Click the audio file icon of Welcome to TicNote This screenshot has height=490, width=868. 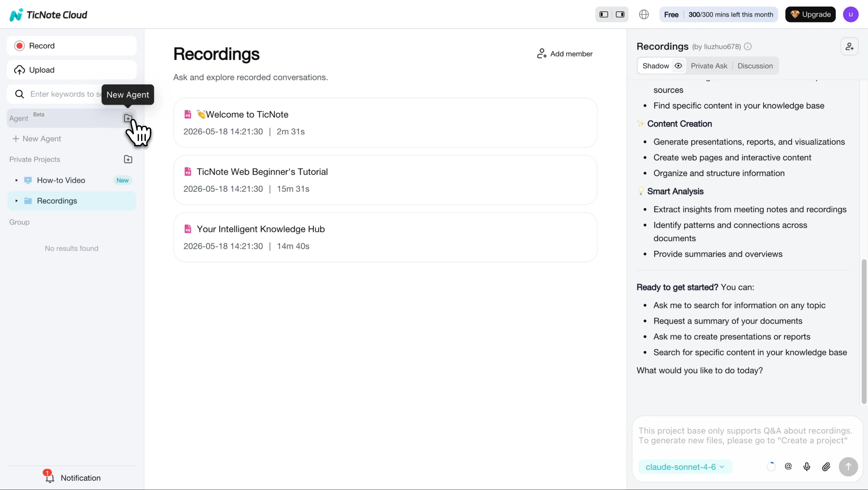coord(188,115)
